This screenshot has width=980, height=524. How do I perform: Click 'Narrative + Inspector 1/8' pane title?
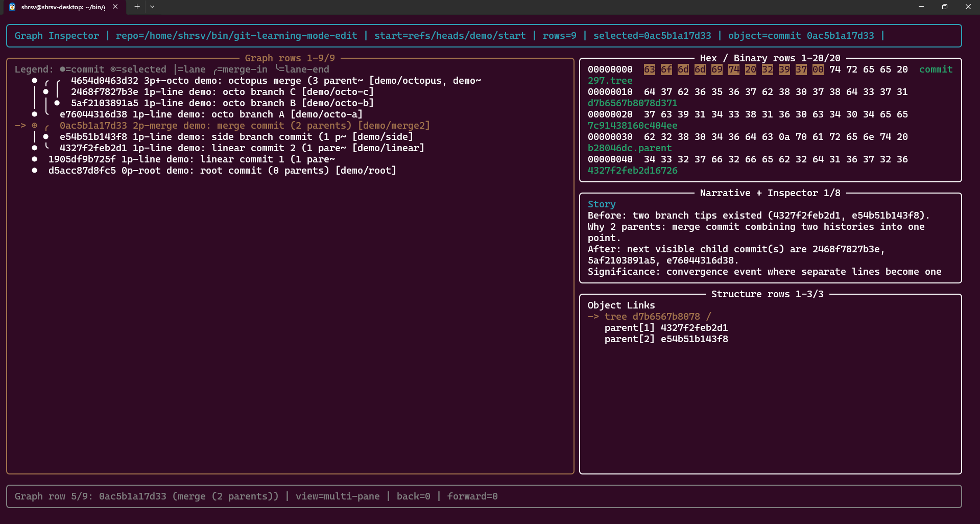[770, 193]
